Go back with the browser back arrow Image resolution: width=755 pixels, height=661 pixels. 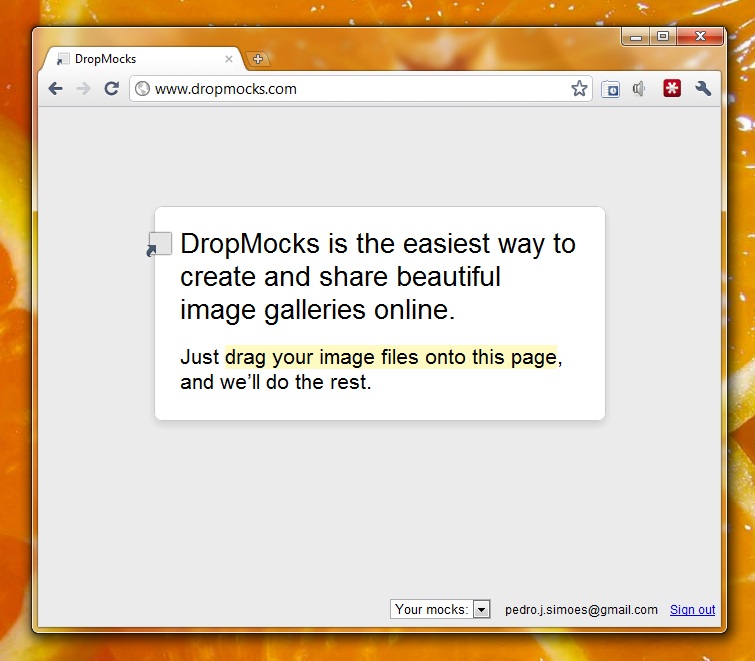point(56,89)
